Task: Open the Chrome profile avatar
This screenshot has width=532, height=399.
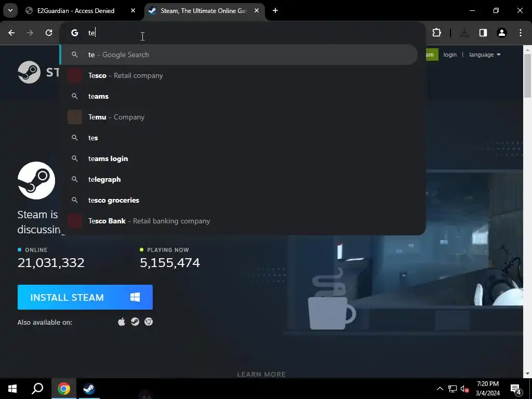Action: (x=502, y=33)
